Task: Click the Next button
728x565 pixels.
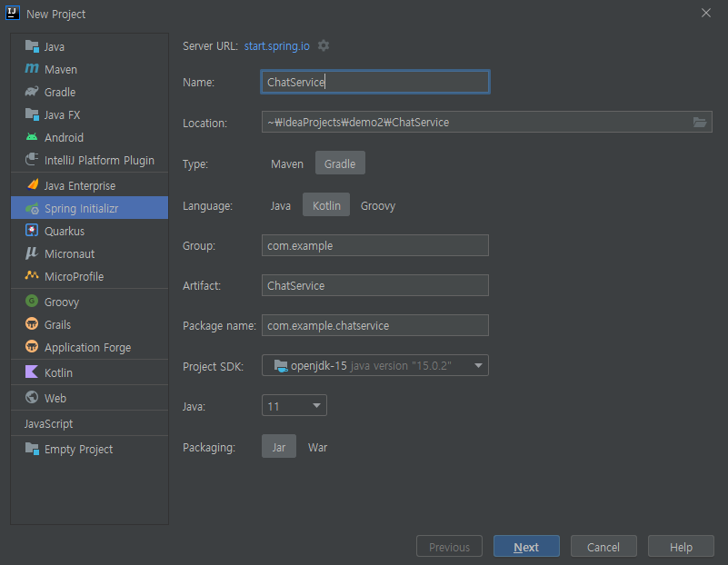Action: [526, 547]
